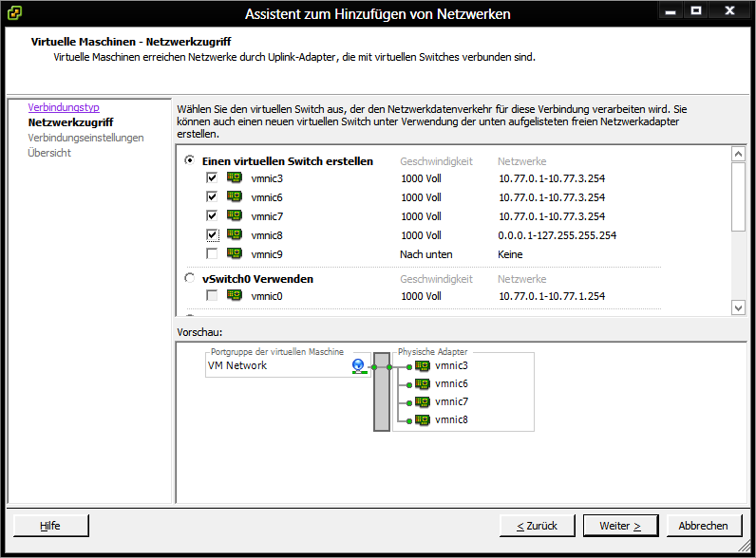
Task: Select 'Einen virtuellen Switch erstellen' option
Action: (x=190, y=161)
